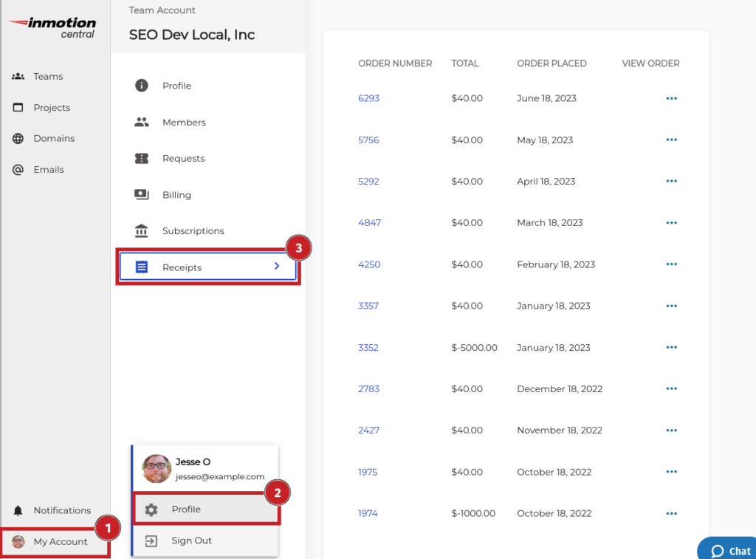The image size is (756, 559).
Task: Open order 5756 via its link
Action: (x=368, y=140)
